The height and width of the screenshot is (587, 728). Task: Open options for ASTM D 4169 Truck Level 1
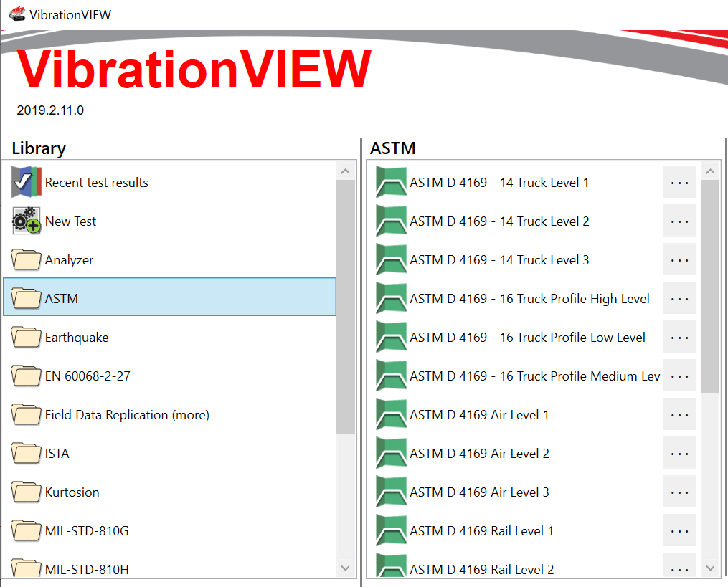tap(679, 182)
